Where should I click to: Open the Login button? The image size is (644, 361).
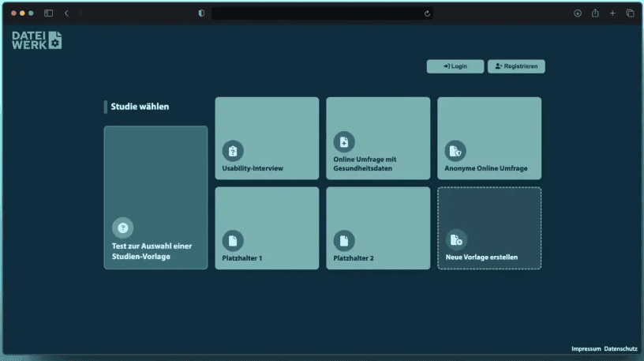click(455, 66)
